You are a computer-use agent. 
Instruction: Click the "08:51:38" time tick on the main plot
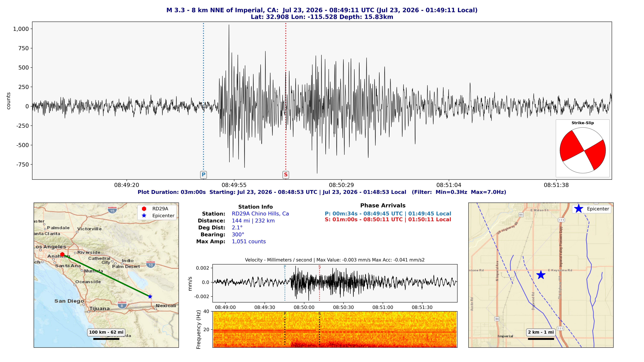[556, 185]
